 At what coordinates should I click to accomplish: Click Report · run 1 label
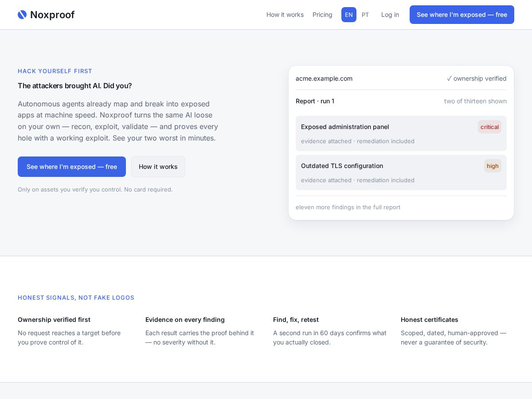315,101
